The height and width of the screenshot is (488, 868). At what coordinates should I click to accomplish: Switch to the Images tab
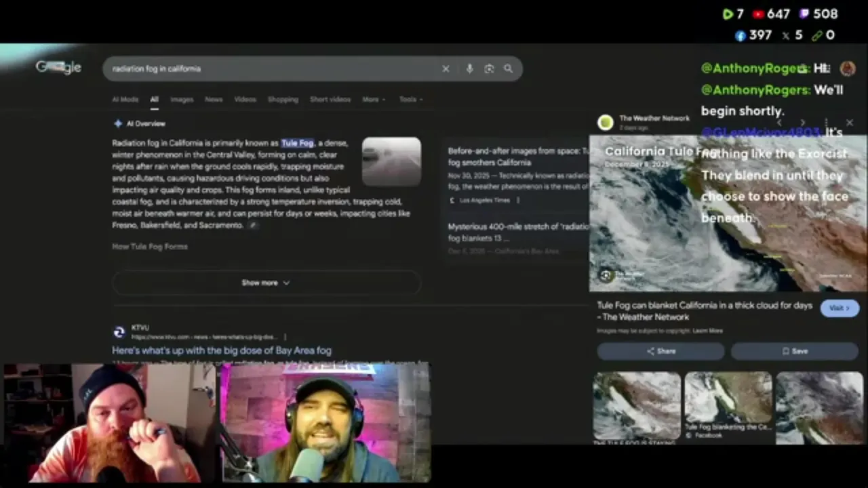click(x=182, y=99)
